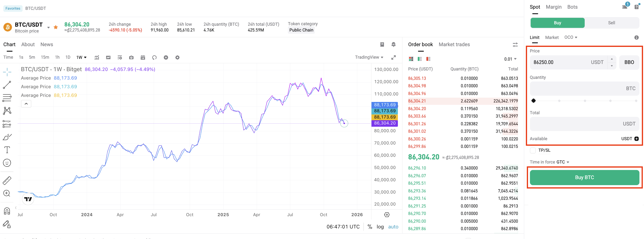
Task: Click the quantity percentage slider handle
Action: point(534,101)
